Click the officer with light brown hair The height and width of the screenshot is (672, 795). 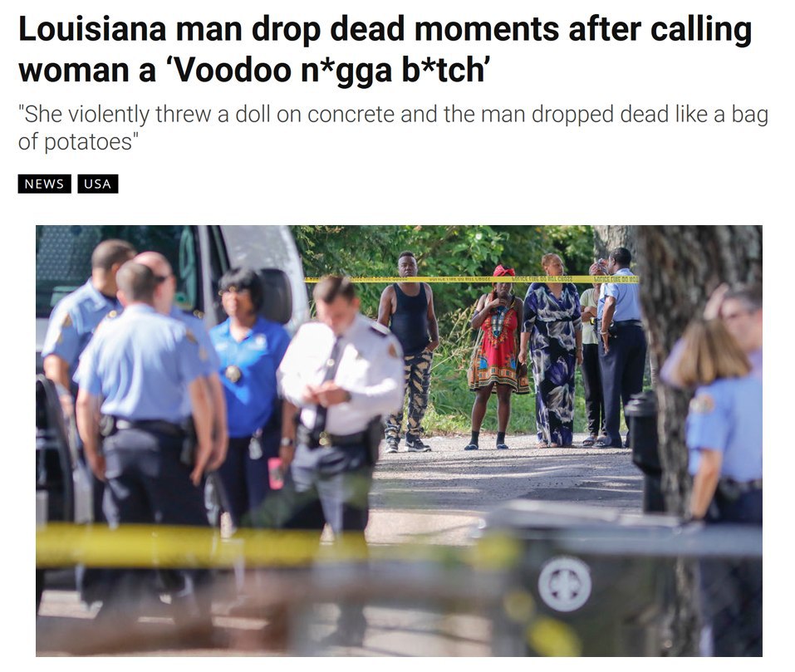(x=720, y=456)
